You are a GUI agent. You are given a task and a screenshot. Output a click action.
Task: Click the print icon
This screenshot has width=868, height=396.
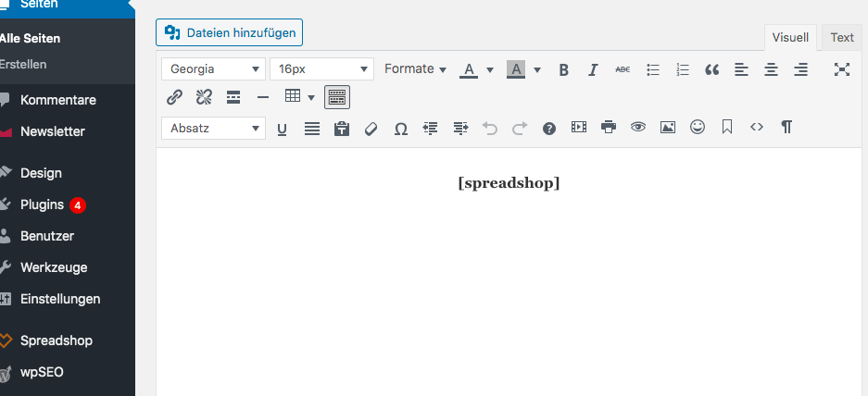608,128
